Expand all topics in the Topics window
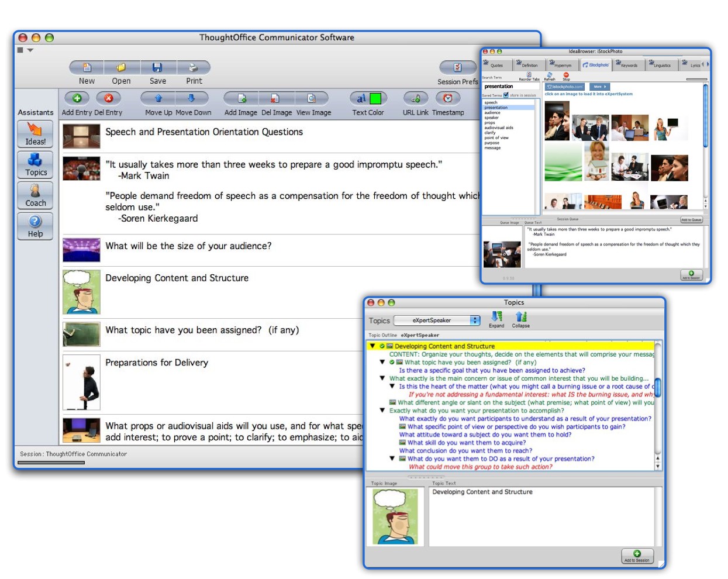 (496, 319)
